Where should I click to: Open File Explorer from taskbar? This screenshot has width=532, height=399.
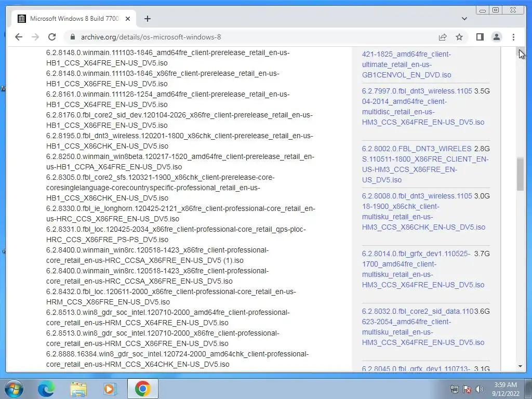pos(78,389)
